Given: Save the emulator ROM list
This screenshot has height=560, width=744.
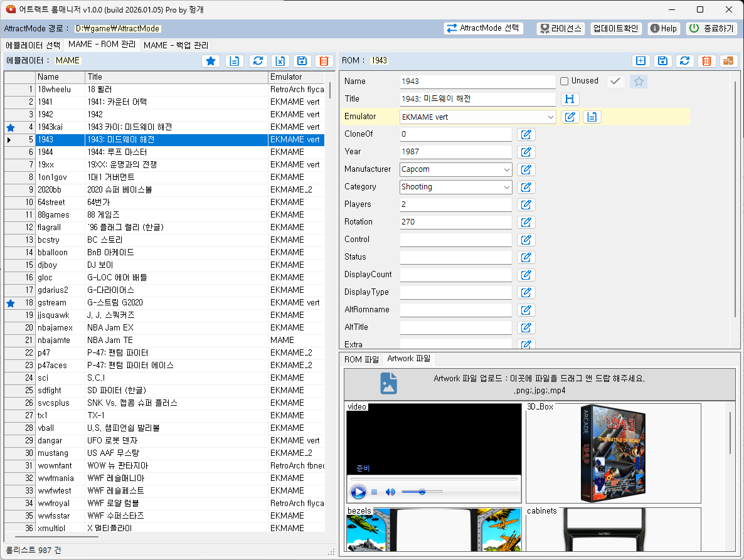Looking at the screenshot, I should point(302,61).
